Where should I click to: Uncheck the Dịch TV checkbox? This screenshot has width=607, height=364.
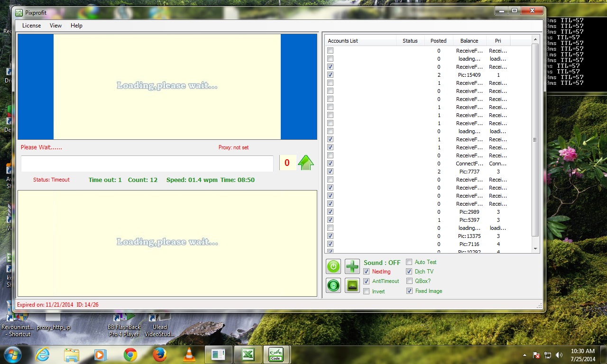[x=409, y=272]
